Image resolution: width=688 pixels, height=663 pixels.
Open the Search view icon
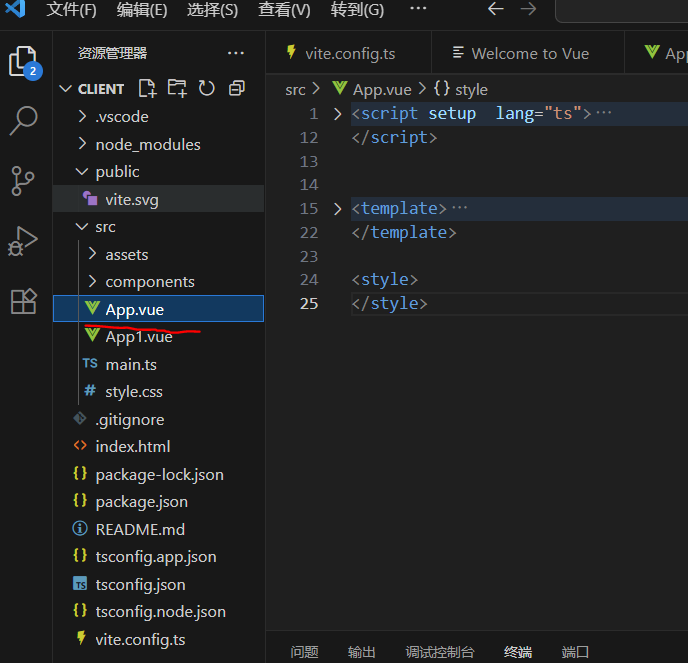[23, 120]
